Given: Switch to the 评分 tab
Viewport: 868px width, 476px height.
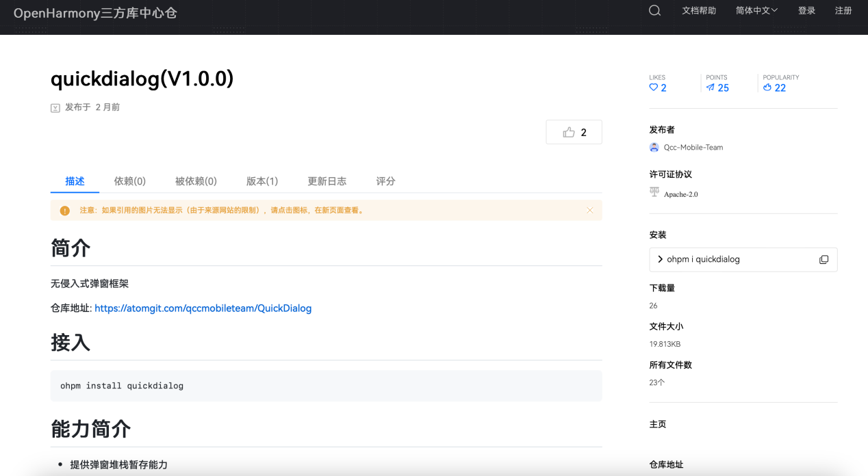Looking at the screenshot, I should (385, 181).
